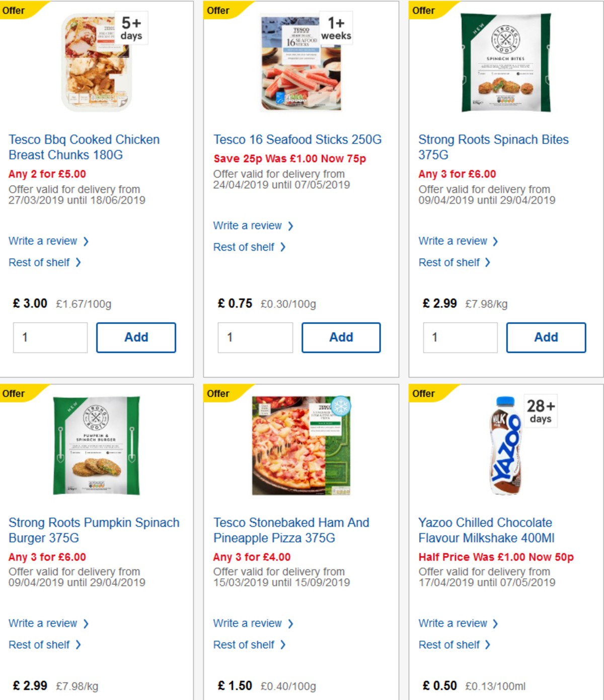This screenshot has width=604, height=700.
Task: Click the Offer badge on Ham And Pineapple Pizza
Action: click(220, 394)
